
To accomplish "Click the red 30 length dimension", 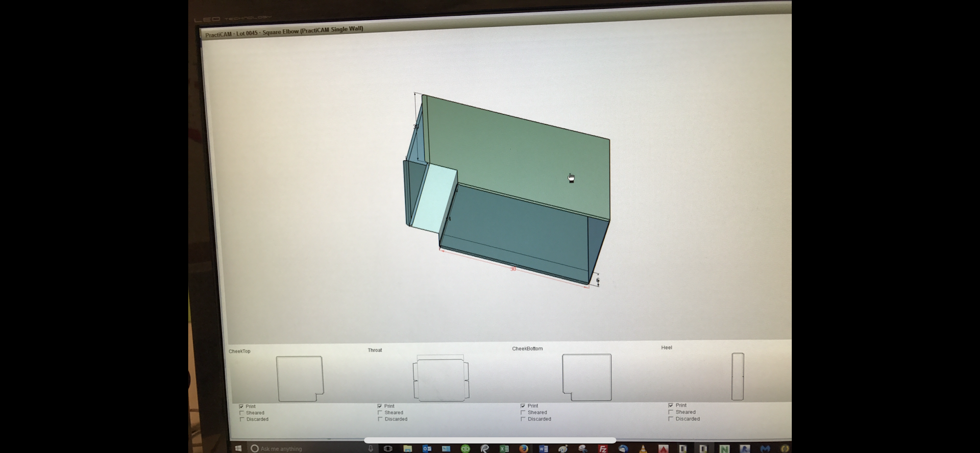I will [513, 269].
